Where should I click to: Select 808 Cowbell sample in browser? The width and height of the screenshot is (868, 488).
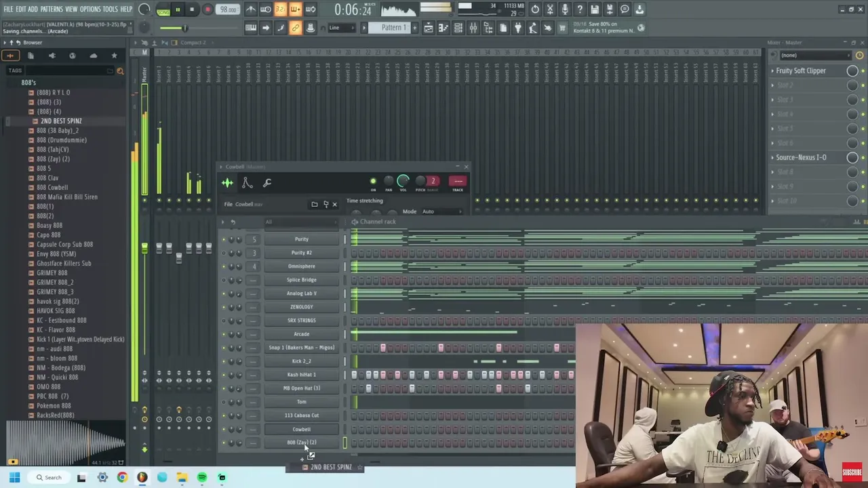(x=52, y=187)
